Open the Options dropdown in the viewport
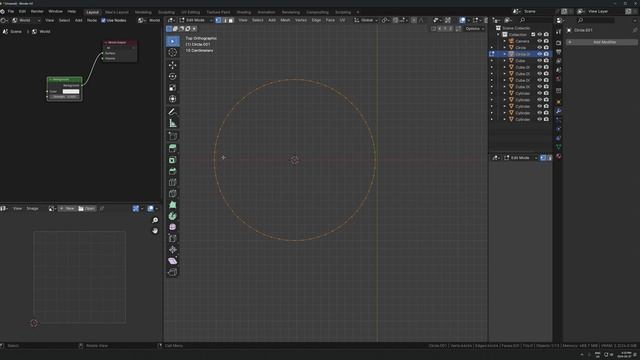This screenshot has width=640, height=360. 474,29
